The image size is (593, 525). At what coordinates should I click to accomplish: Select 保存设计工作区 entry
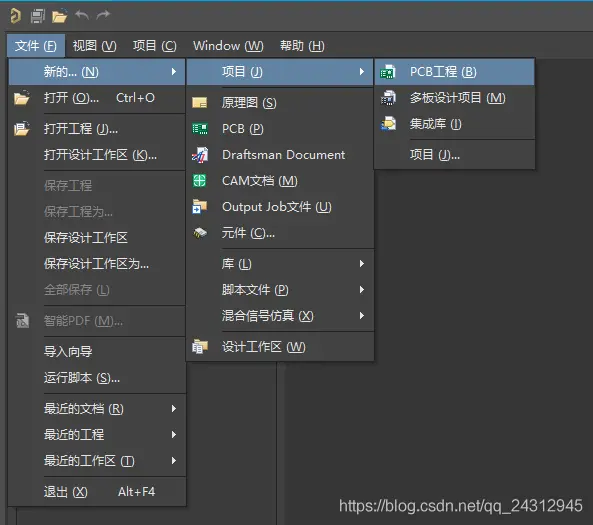coord(97,238)
